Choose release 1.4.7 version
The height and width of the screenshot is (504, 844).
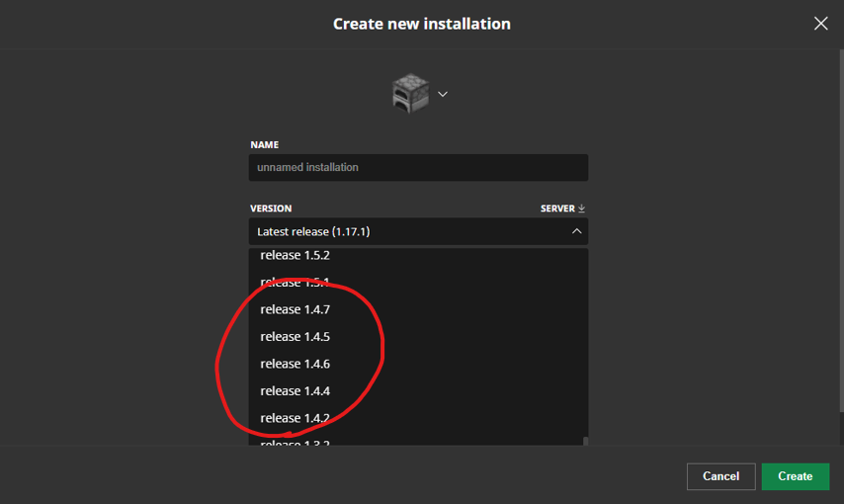(295, 309)
